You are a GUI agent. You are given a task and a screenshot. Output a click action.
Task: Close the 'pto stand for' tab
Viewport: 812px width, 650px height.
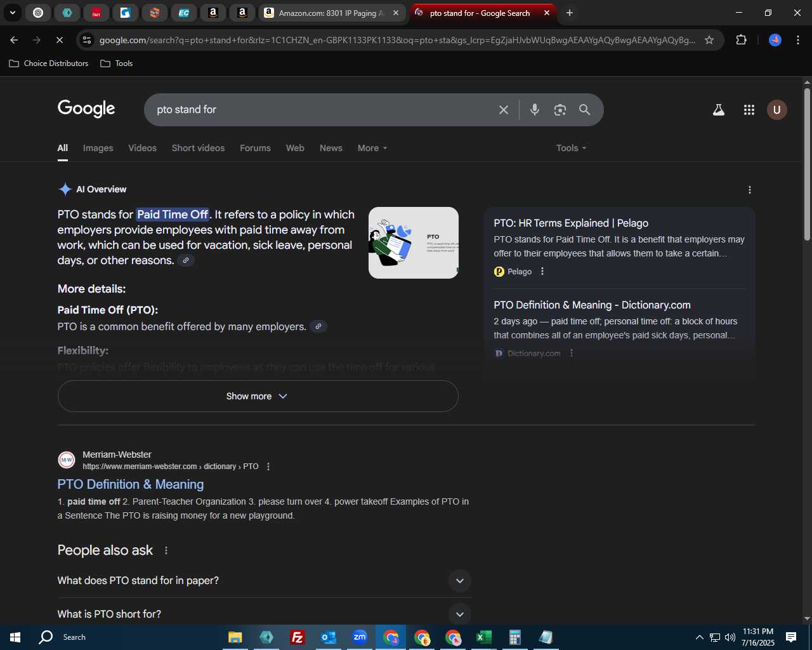click(x=547, y=13)
